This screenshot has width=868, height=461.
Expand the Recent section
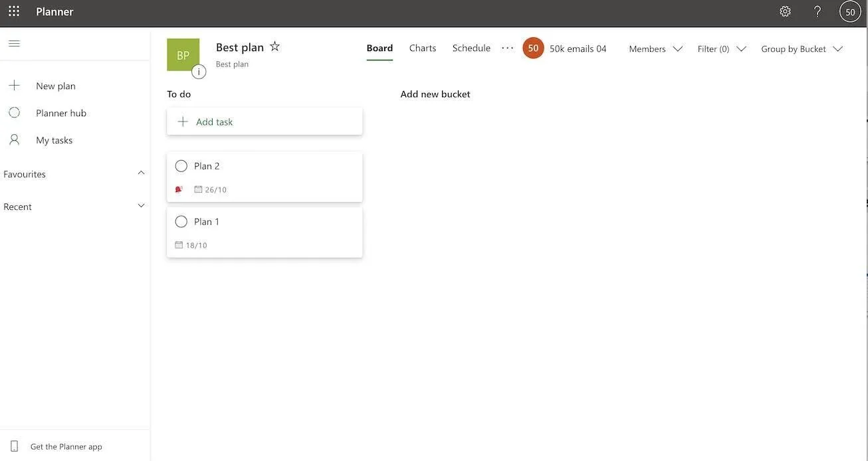coord(141,206)
